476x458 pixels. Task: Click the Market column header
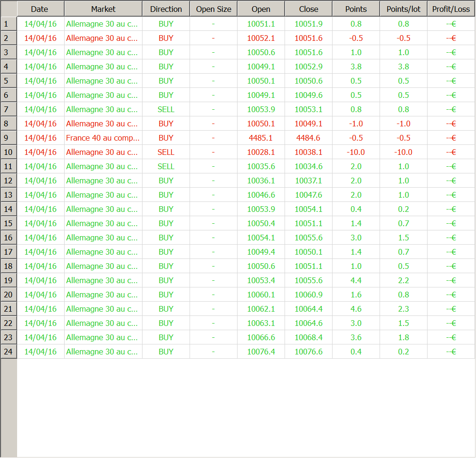[103, 9]
